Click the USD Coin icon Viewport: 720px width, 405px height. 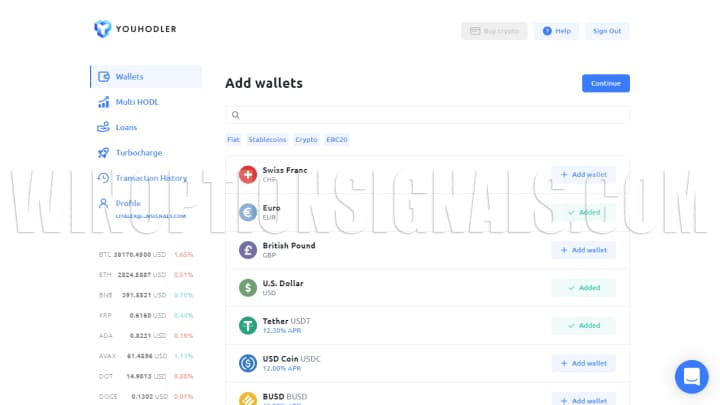(247, 363)
